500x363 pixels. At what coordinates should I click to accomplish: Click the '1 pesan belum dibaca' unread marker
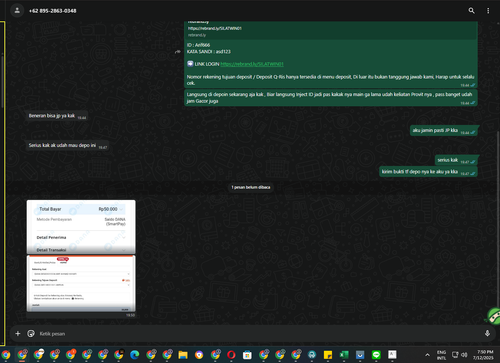point(251,187)
